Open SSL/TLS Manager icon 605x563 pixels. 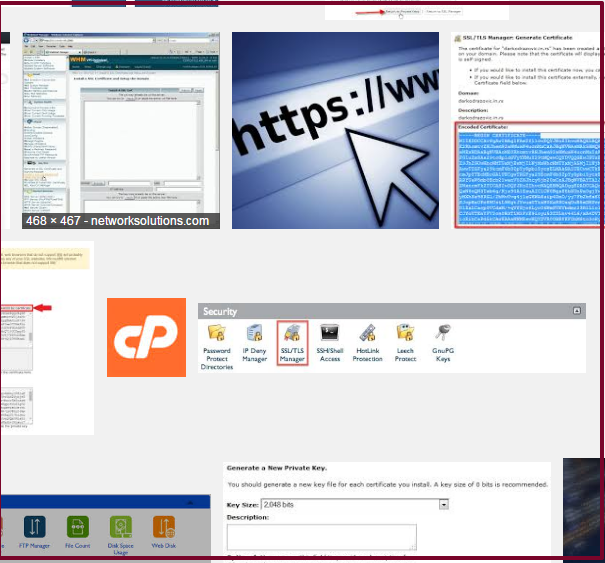tap(292, 335)
